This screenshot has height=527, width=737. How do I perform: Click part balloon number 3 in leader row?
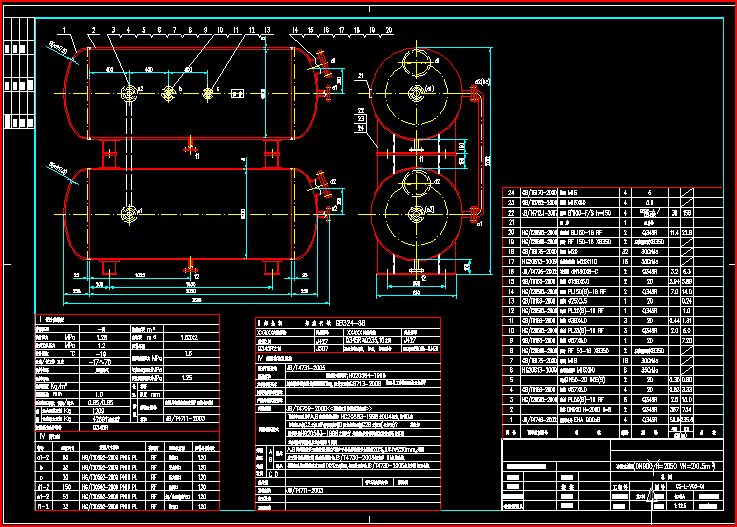point(113,30)
